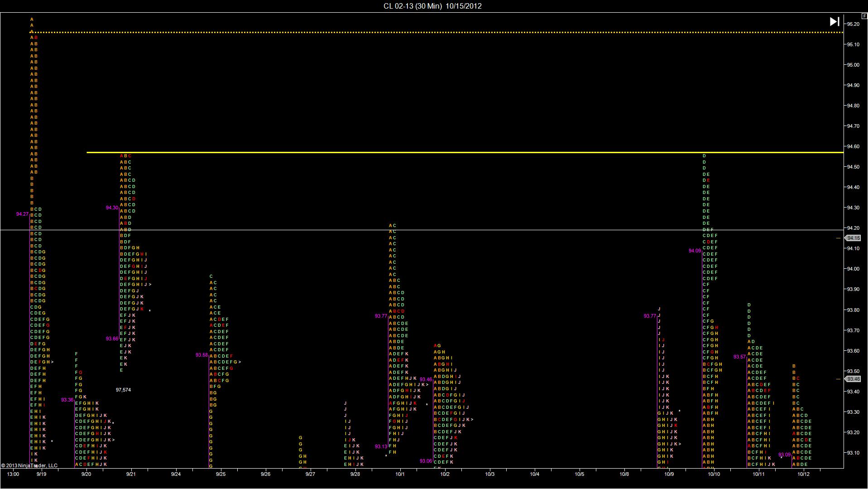Click the 13:00 time axis label
The height and width of the screenshot is (489, 868).
[13, 474]
